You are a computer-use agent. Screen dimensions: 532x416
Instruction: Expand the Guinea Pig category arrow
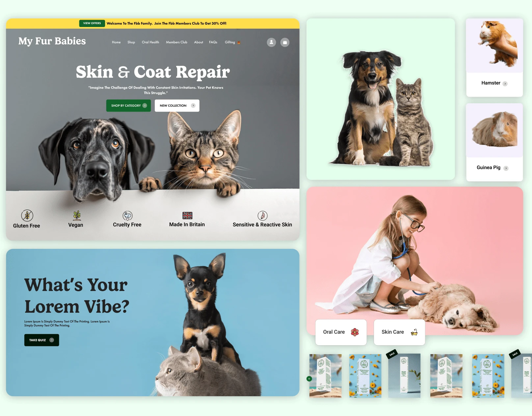click(506, 168)
